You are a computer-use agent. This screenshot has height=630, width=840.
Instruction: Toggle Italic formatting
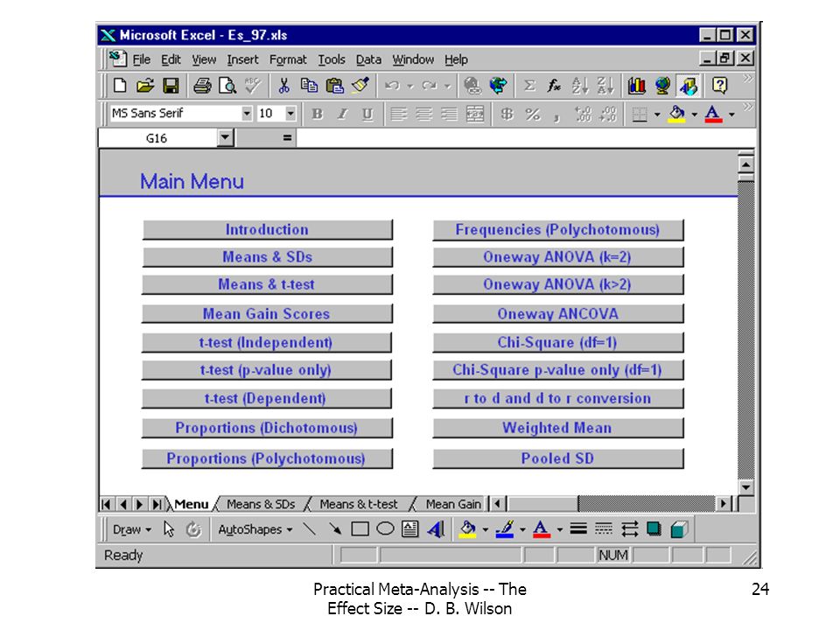click(x=342, y=114)
